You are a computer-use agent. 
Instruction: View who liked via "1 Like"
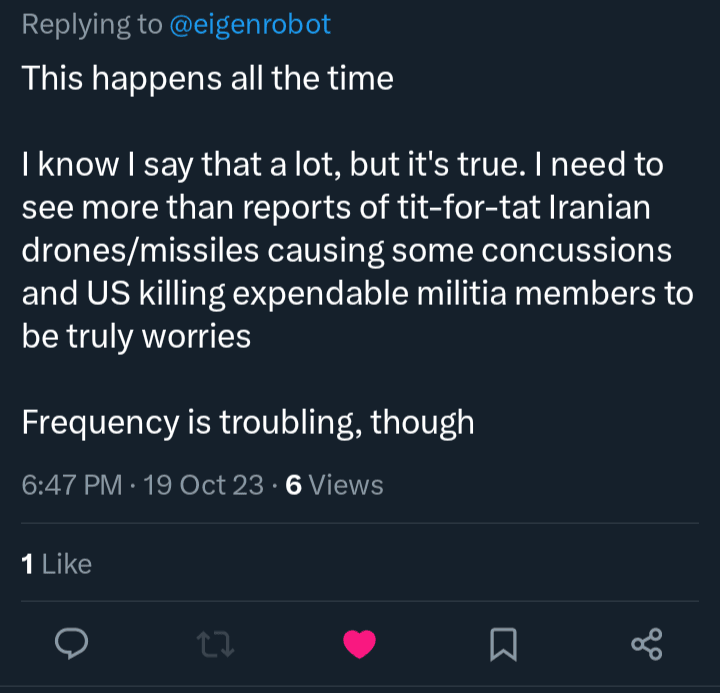point(56,564)
